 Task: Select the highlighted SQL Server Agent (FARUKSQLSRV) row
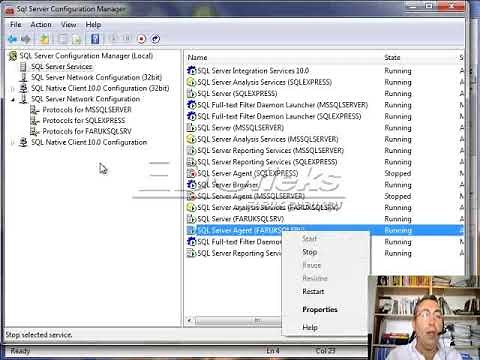pos(323,230)
